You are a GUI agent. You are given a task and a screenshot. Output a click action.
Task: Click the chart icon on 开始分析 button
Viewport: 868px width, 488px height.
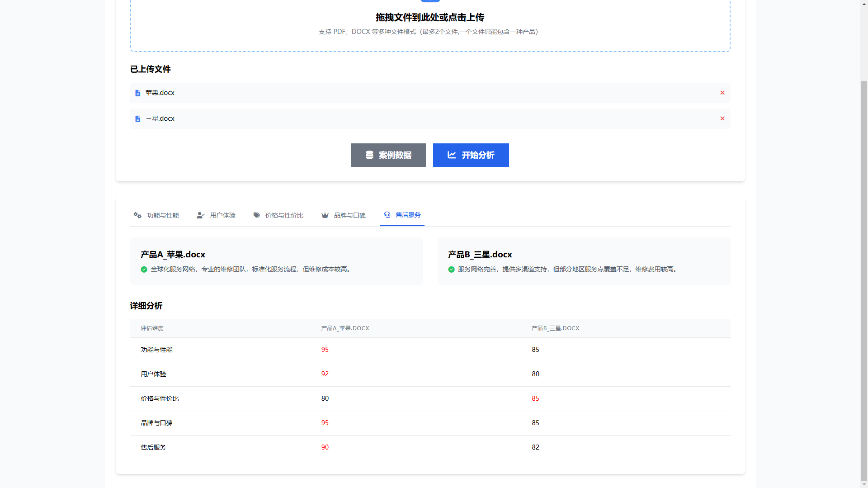(x=452, y=155)
